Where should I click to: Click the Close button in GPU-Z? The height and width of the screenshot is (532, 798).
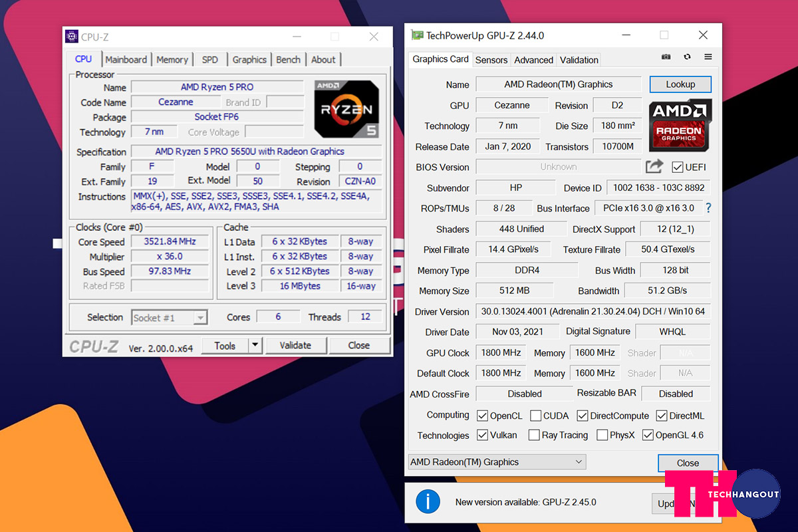pyautogui.click(x=688, y=463)
